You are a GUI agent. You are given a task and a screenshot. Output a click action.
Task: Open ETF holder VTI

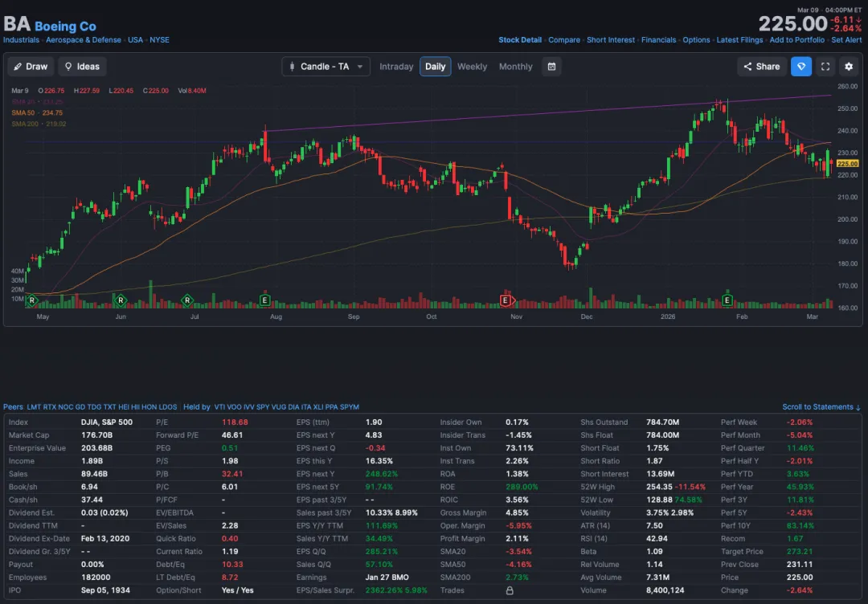[219, 407]
